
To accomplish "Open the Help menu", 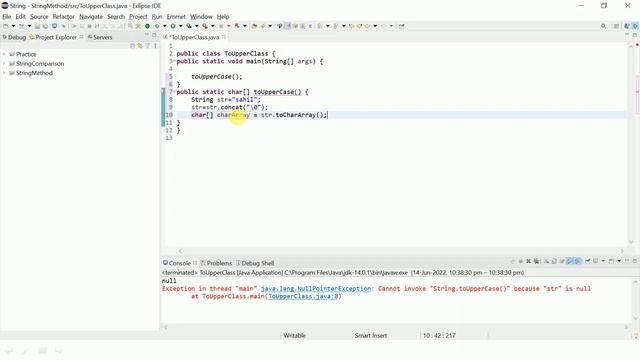I will pyautogui.click(x=223, y=17).
